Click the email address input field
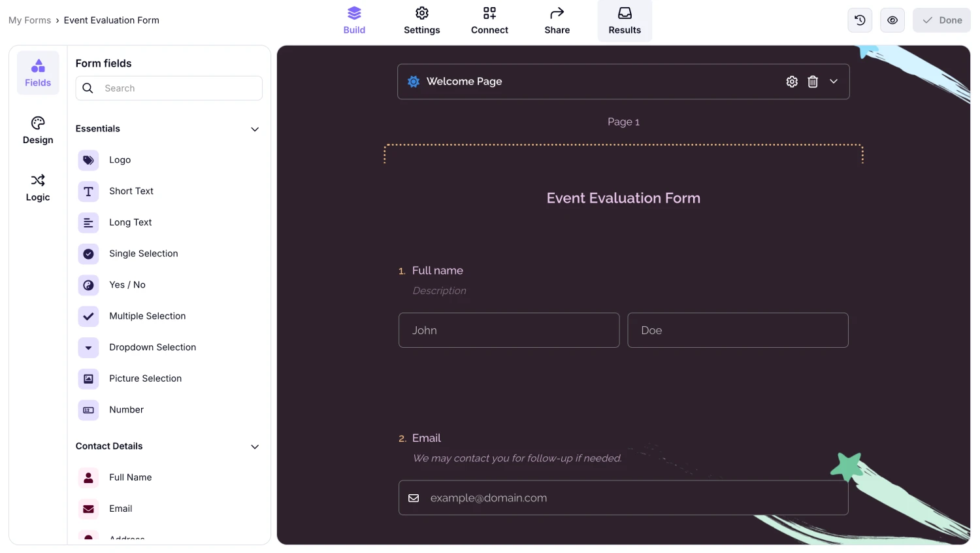The image size is (980, 553). tap(623, 497)
